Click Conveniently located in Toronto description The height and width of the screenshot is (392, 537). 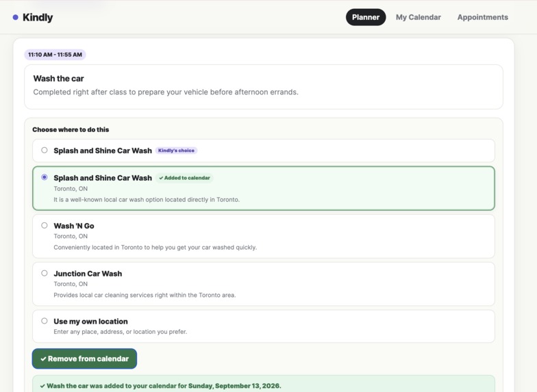pyautogui.click(x=155, y=248)
